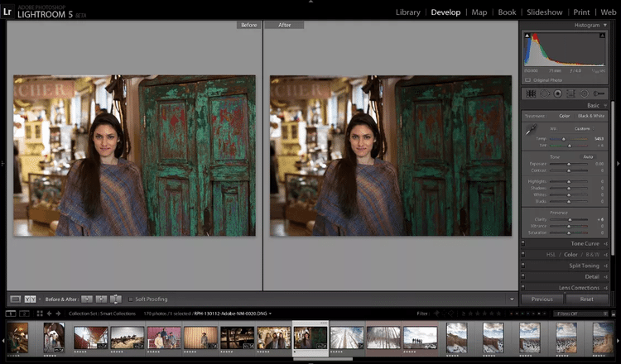Set Treatment to Black & White

[x=591, y=116]
